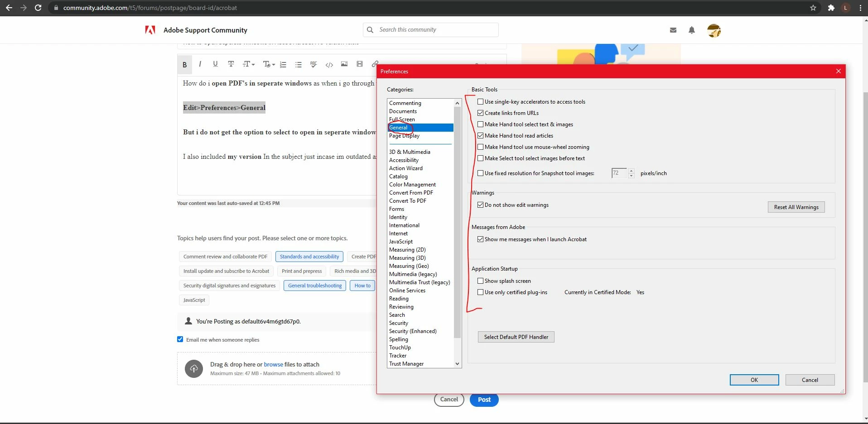Toggle bold formatting in post editor
This screenshot has height=424, width=868.
(x=184, y=65)
